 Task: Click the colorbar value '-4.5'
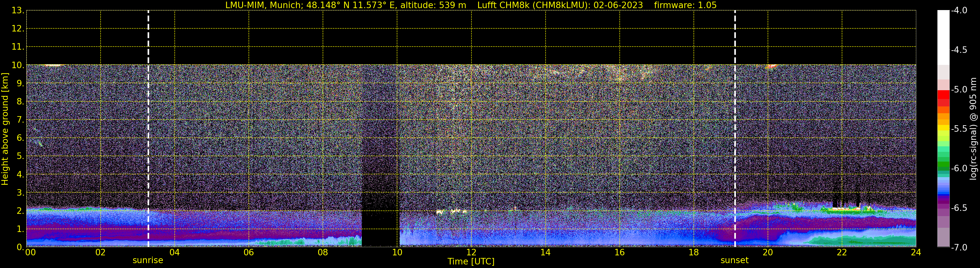pos(959,50)
